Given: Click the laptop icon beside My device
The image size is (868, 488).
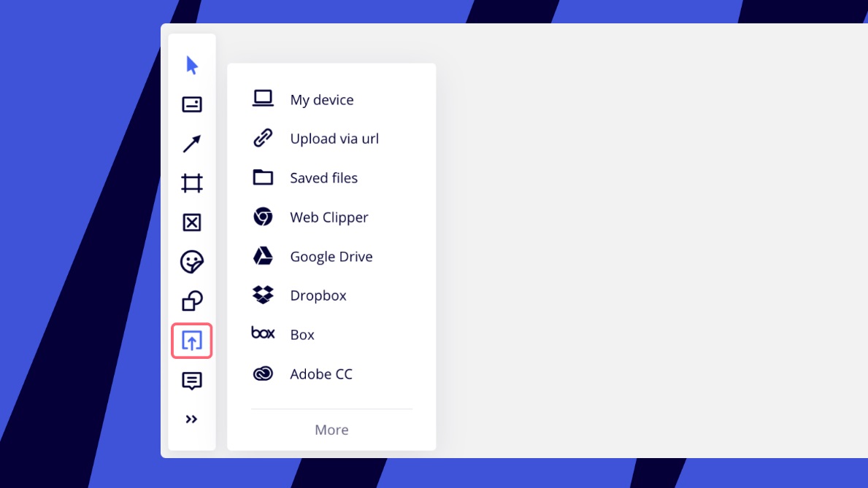Looking at the screenshot, I should (263, 98).
